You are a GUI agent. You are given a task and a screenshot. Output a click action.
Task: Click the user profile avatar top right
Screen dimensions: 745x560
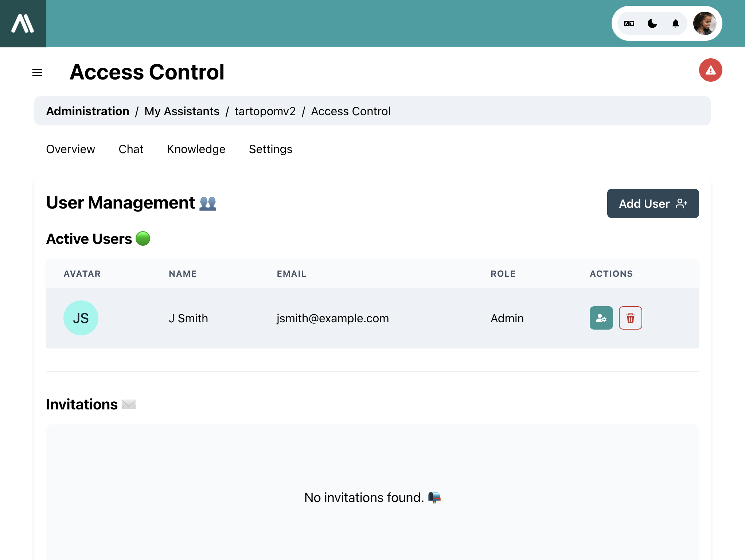(705, 24)
